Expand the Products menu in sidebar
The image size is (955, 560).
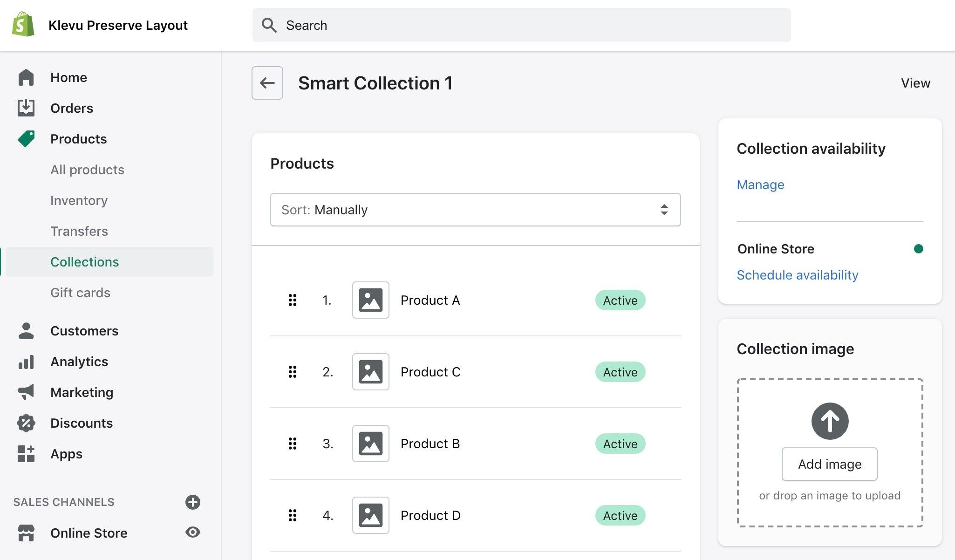point(78,139)
